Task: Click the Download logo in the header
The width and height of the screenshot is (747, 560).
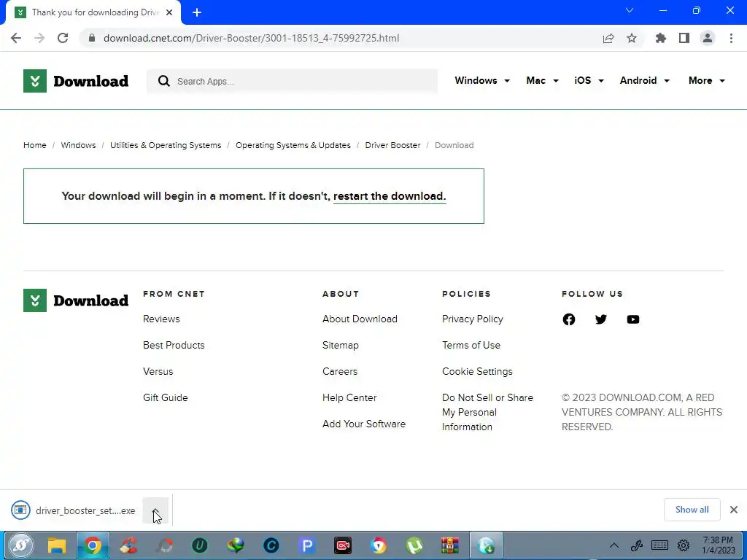Action: pos(76,81)
